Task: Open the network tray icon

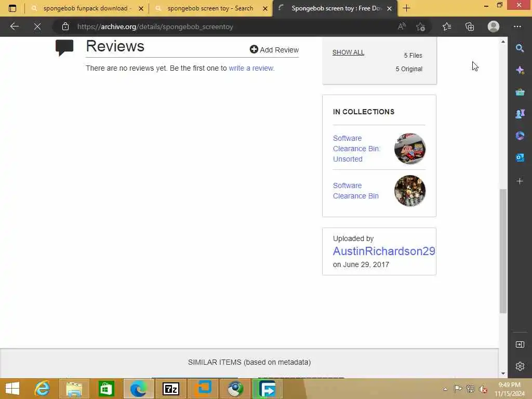Action: coord(470,389)
